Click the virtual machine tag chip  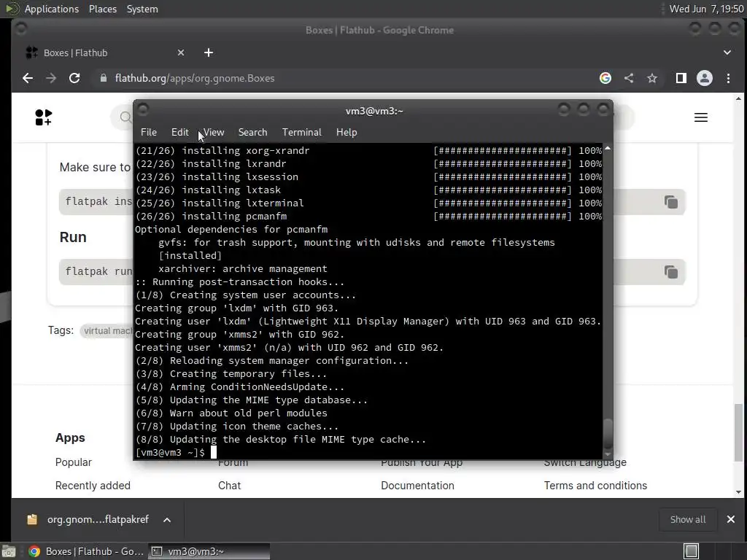107,330
